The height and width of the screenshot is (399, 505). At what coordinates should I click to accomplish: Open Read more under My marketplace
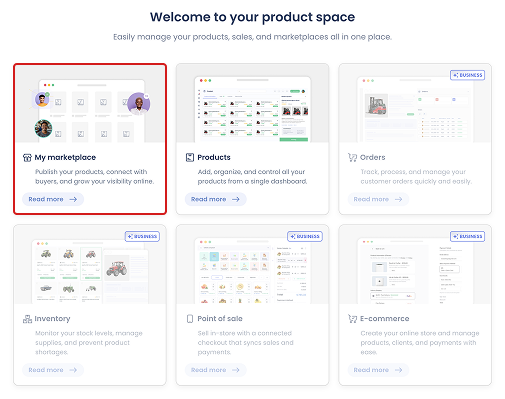point(53,199)
